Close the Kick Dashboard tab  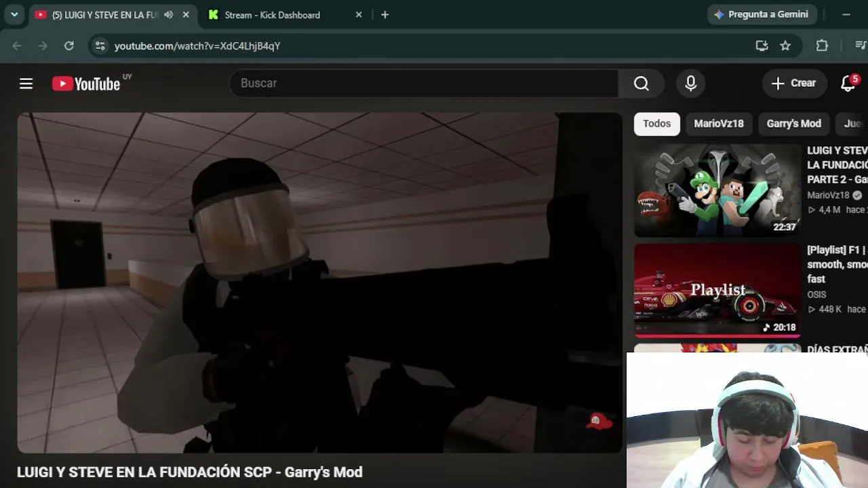tap(359, 15)
